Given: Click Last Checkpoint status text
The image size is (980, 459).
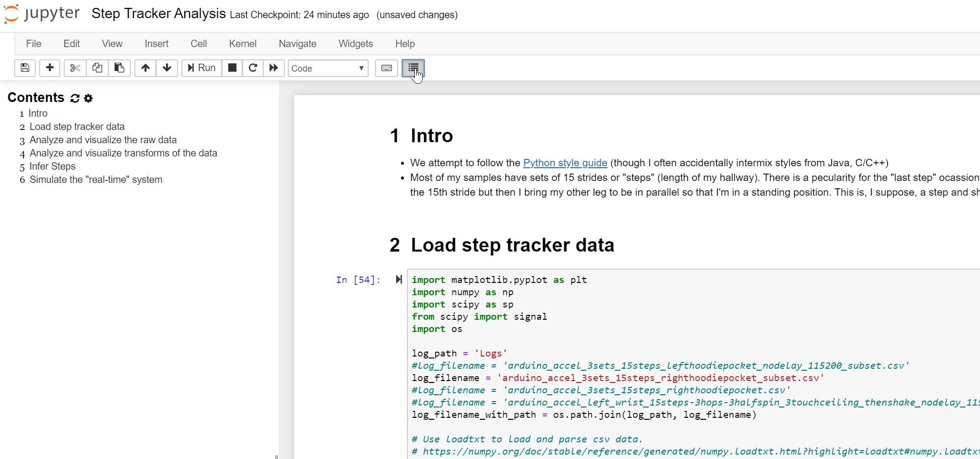Looking at the screenshot, I should point(299,15).
